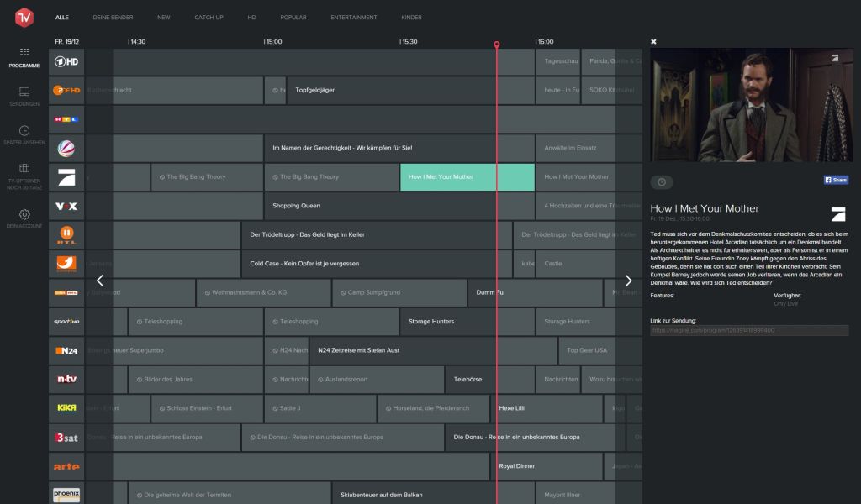Switch to the New tab
The width and height of the screenshot is (861, 504).
click(x=164, y=18)
